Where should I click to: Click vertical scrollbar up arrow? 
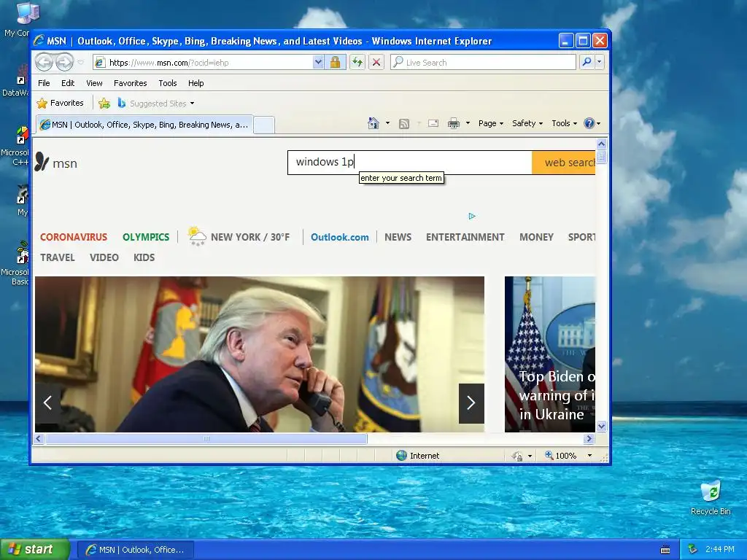[x=602, y=144]
